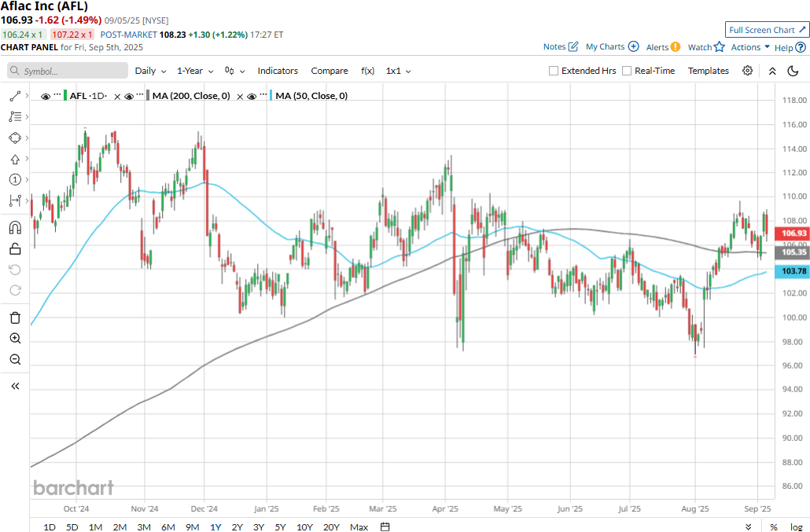Toggle percent scale on price axis
Viewport: 810px width, 532px height.
(x=773, y=526)
